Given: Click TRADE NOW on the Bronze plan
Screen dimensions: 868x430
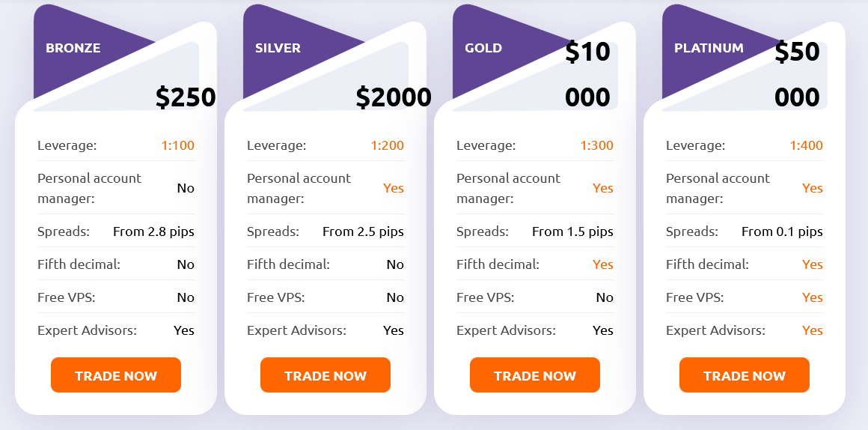Looking at the screenshot, I should pyautogui.click(x=116, y=375).
